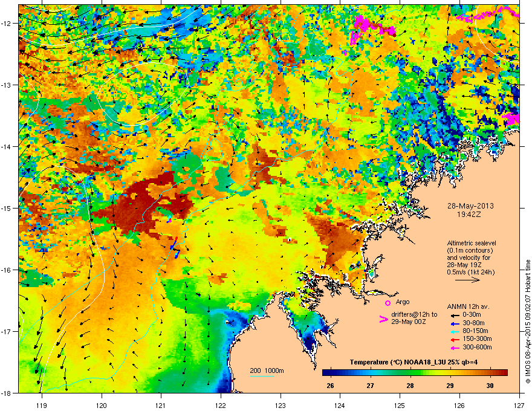Click longitude axis label 127
The width and height of the screenshot is (532, 411).
point(519,405)
